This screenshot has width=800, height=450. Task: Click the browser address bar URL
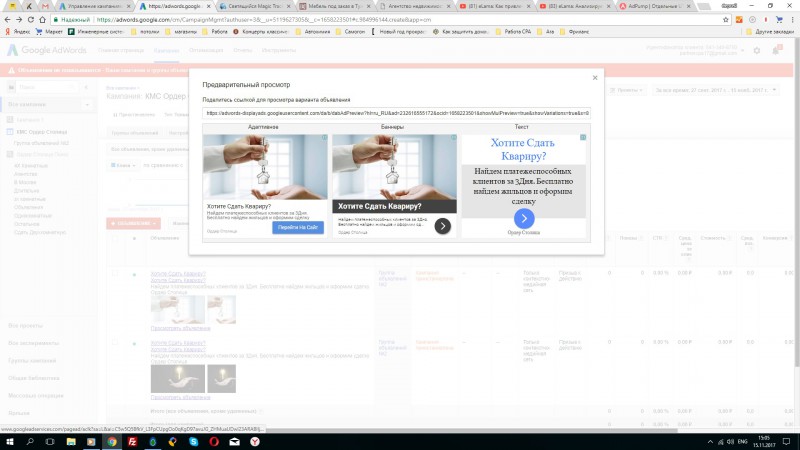pyautogui.click(x=263, y=20)
